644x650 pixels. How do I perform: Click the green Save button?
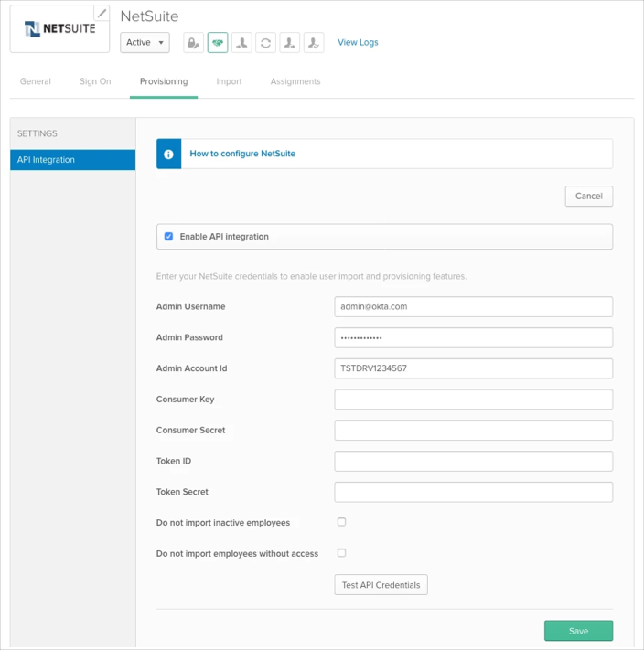click(x=578, y=631)
